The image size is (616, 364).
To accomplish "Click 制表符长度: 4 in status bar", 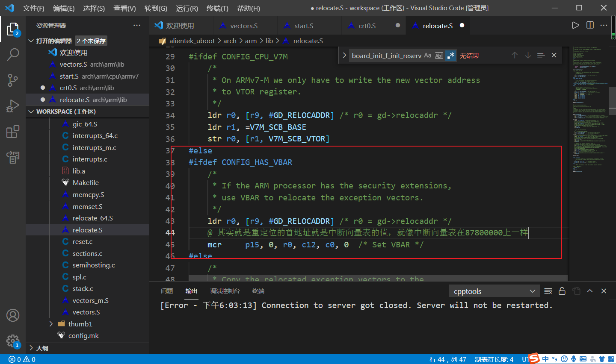I will 494,359.
